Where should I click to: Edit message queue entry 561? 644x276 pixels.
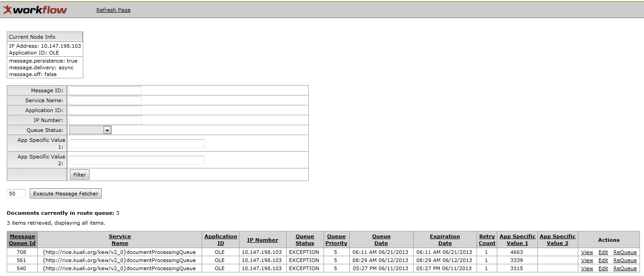(603, 261)
